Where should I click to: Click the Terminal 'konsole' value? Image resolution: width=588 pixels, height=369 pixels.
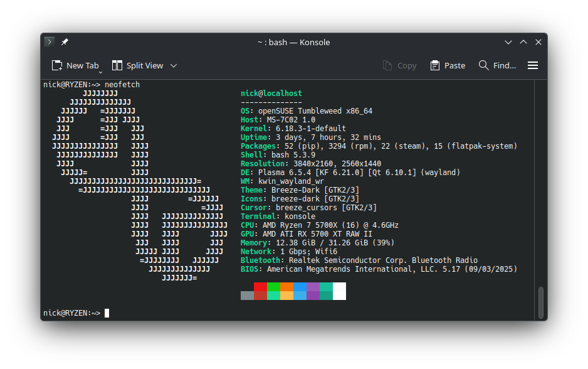tap(300, 217)
